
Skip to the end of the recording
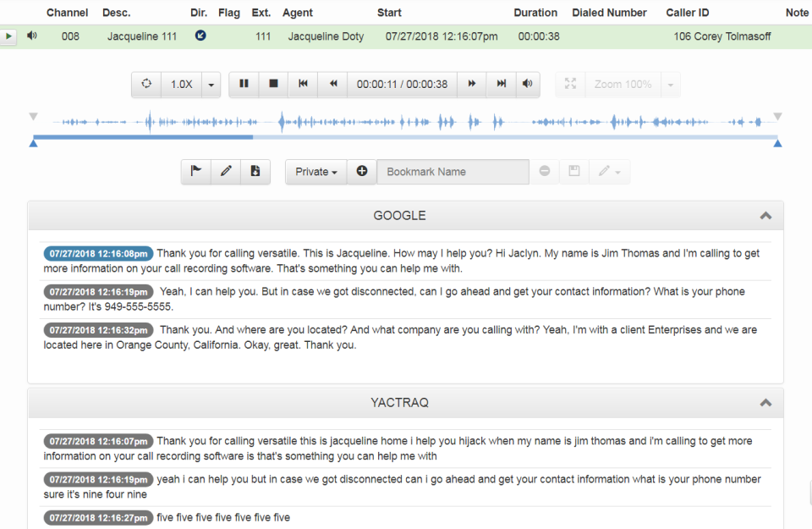click(x=501, y=84)
